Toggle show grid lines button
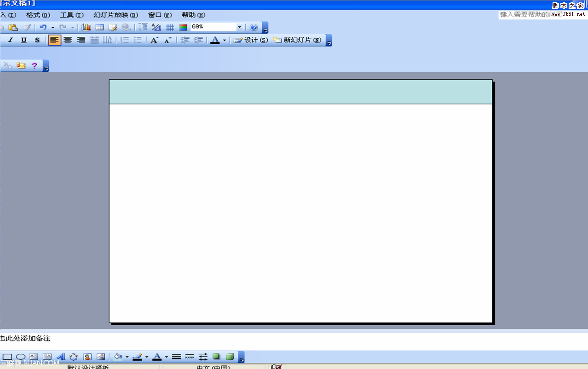Screen dimensions: 588x369 click(170, 28)
